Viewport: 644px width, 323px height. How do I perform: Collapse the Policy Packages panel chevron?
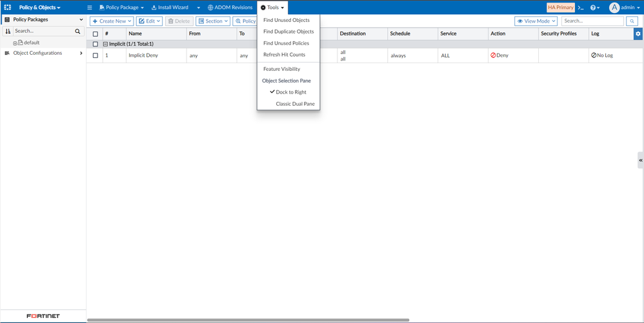[81, 19]
